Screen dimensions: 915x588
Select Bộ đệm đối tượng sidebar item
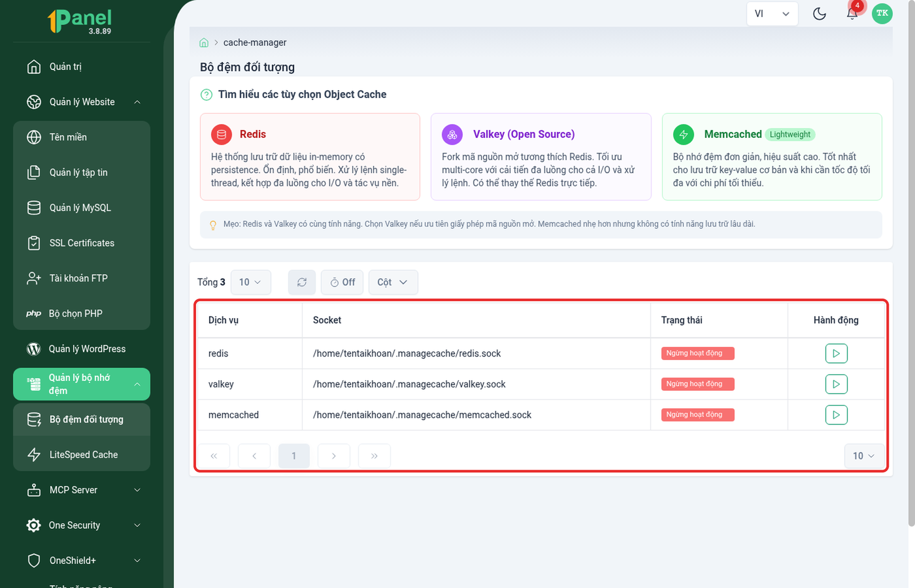(82, 419)
